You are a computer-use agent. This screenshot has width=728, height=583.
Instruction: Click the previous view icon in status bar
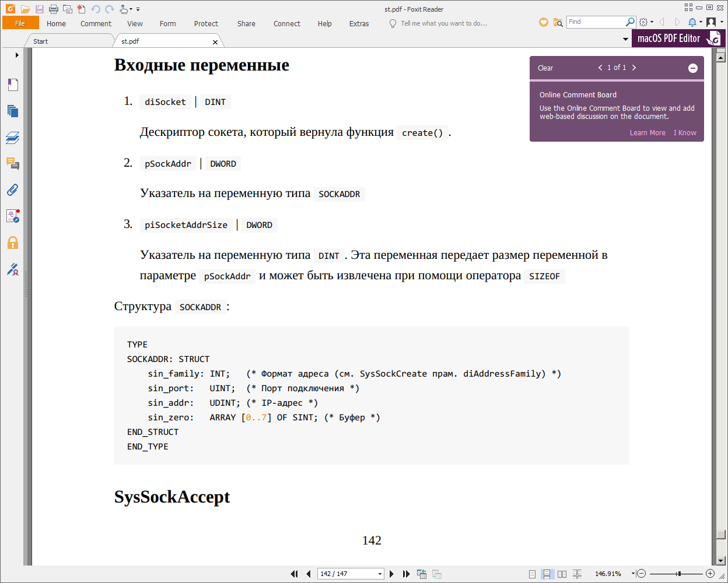click(x=422, y=574)
